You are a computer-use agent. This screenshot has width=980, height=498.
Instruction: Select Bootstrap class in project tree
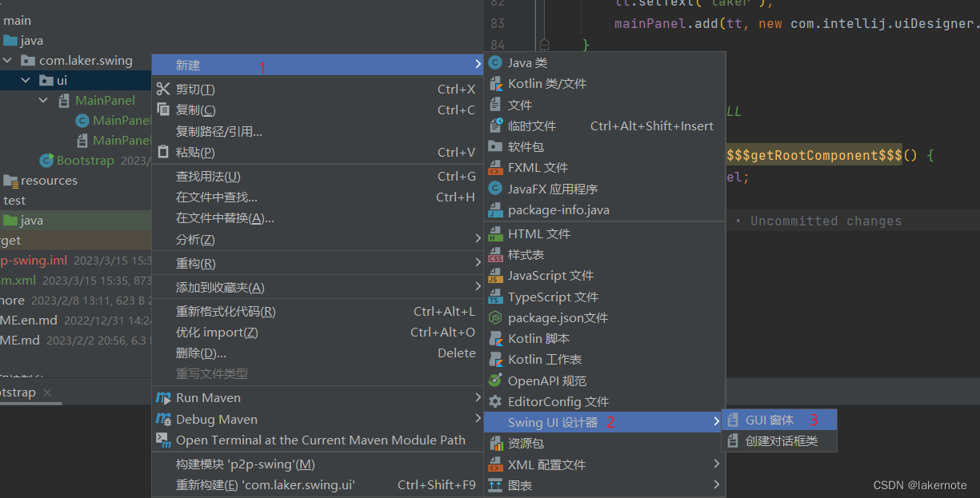(84, 161)
